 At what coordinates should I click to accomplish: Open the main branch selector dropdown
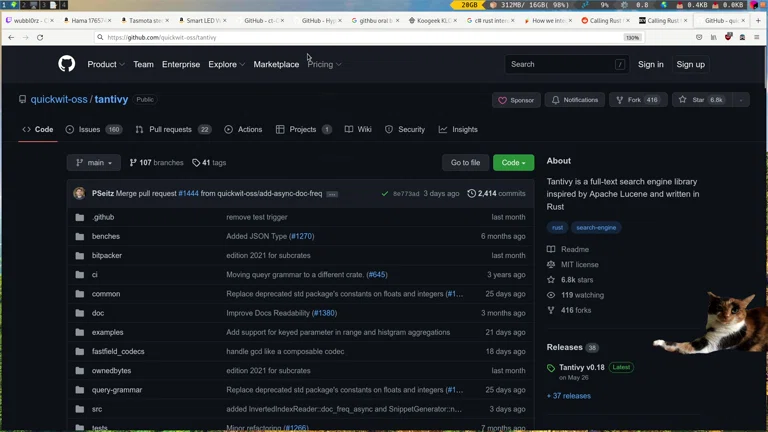point(94,162)
